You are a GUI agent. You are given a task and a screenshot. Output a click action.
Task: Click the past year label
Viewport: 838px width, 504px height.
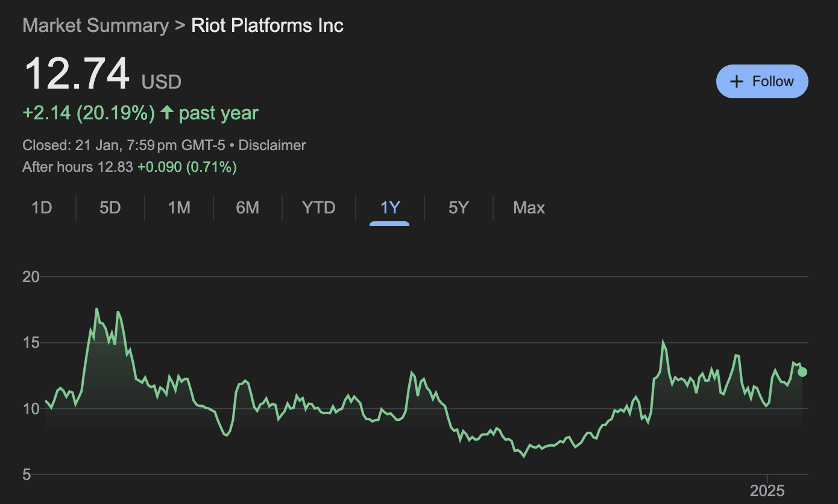point(219,113)
